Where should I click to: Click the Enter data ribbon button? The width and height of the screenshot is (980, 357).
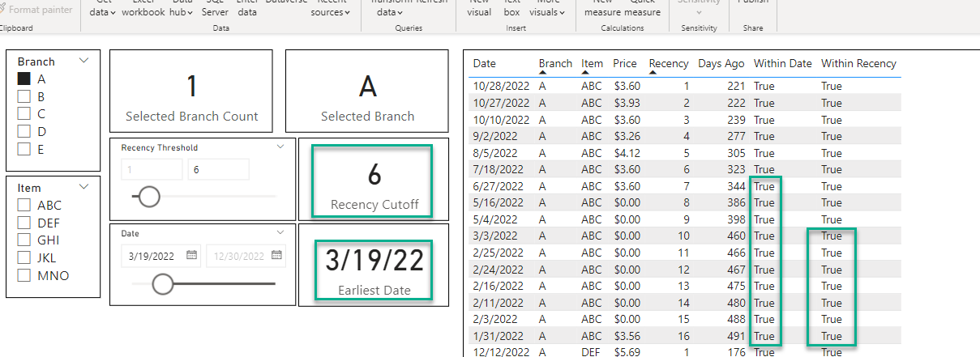point(247,9)
